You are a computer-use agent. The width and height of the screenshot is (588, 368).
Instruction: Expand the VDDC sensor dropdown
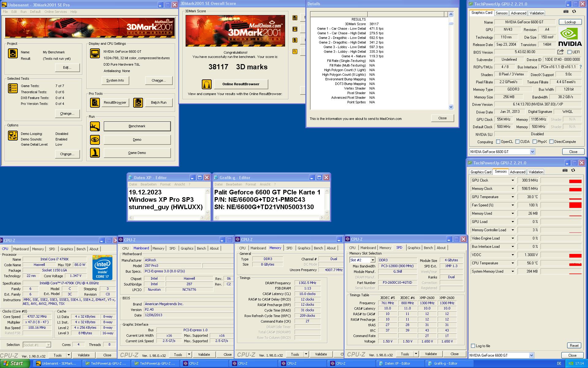[513, 255]
